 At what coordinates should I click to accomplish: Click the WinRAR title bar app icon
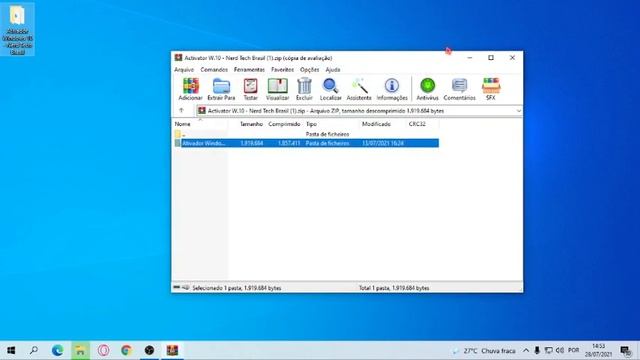[178, 58]
